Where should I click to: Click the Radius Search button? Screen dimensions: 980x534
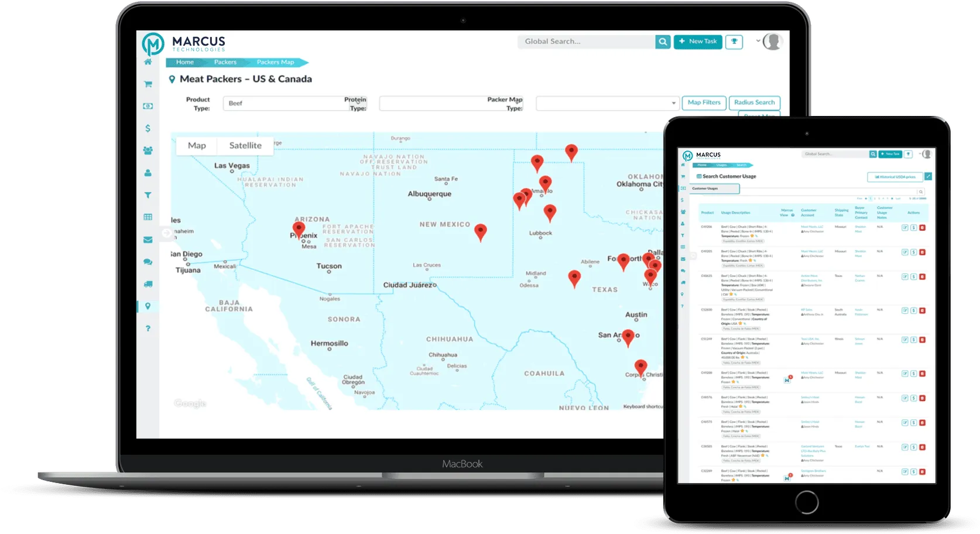754,102
